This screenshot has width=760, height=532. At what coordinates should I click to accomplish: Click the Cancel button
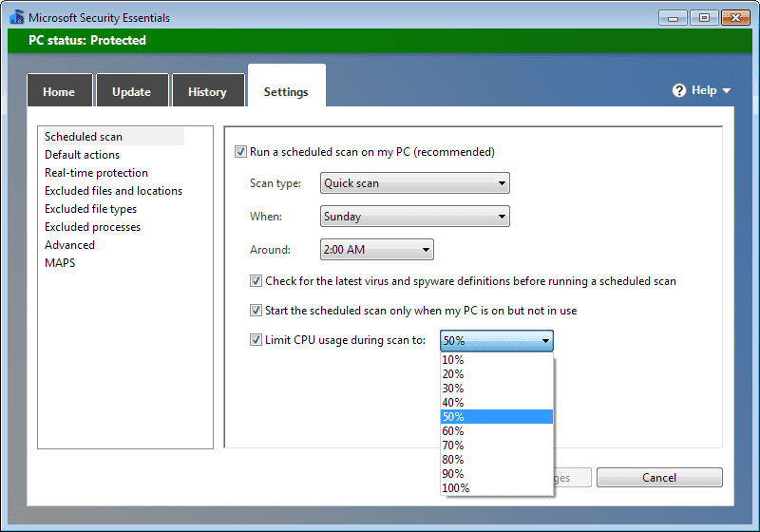pyautogui.click(x=659, y=477)
